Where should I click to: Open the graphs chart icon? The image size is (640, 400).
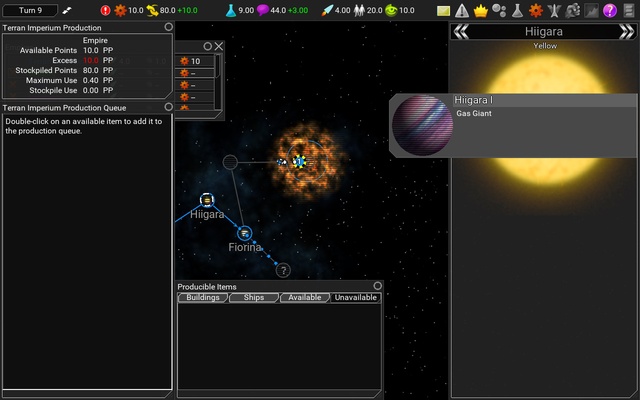[x=591, y=11]
